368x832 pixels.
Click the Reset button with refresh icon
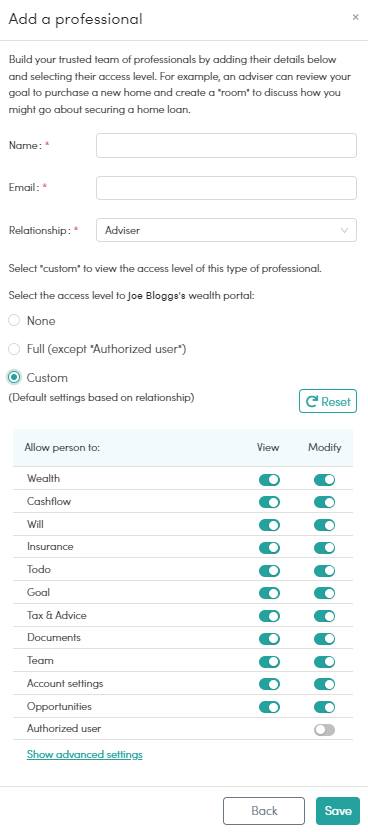point(328,401)
